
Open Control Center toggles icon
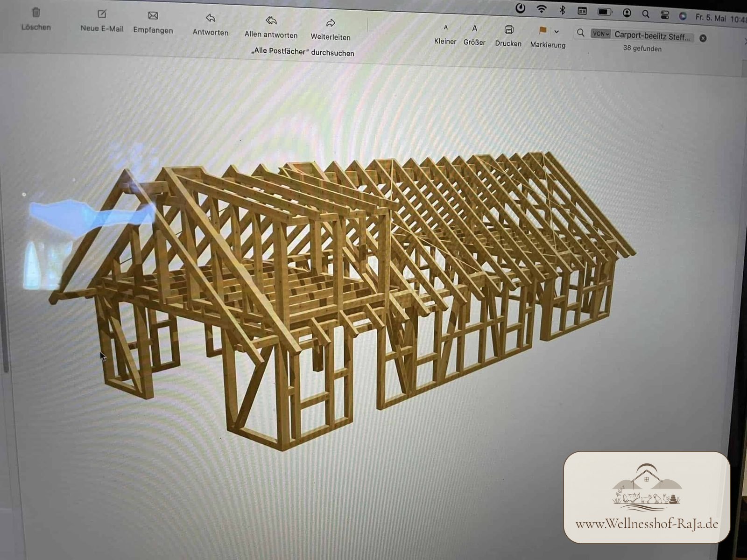click(x=665, y=15)
